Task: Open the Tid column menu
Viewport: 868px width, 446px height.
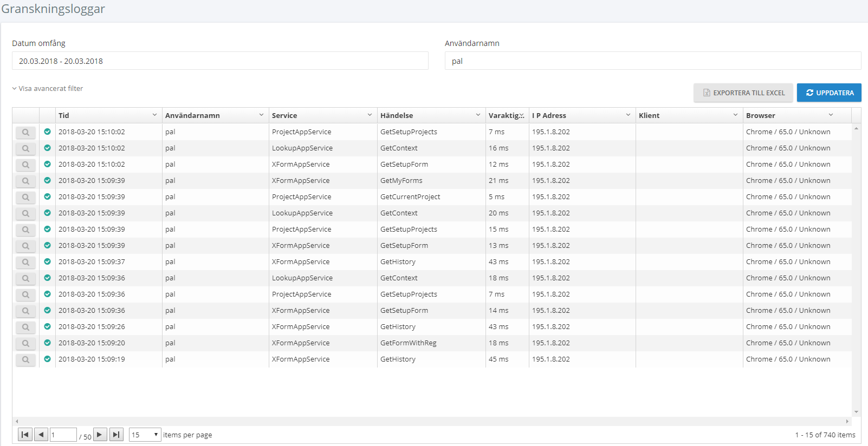Action: click(x=154, y=115)
